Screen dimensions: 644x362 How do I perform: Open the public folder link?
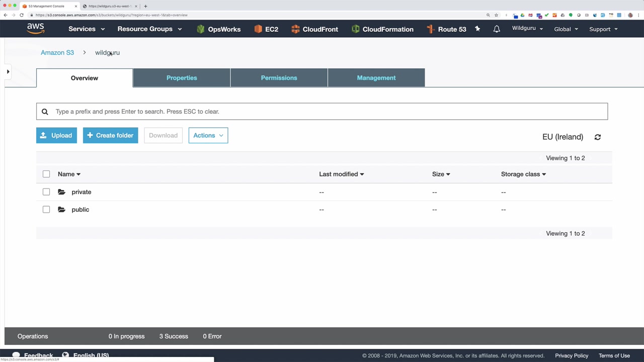pos(80,210)
